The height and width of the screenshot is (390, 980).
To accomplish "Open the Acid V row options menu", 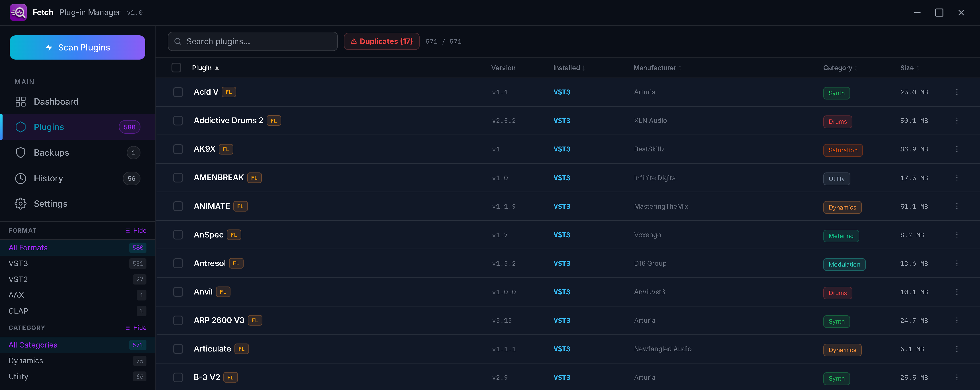I will click(957, 92).
